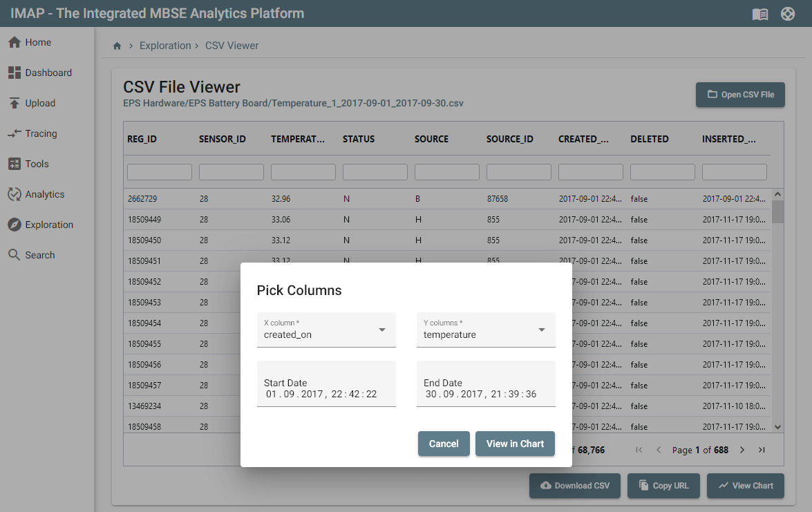
Task: Click the help lifebuoy icon
Action: pyautogui.click(x=788, y=14)
